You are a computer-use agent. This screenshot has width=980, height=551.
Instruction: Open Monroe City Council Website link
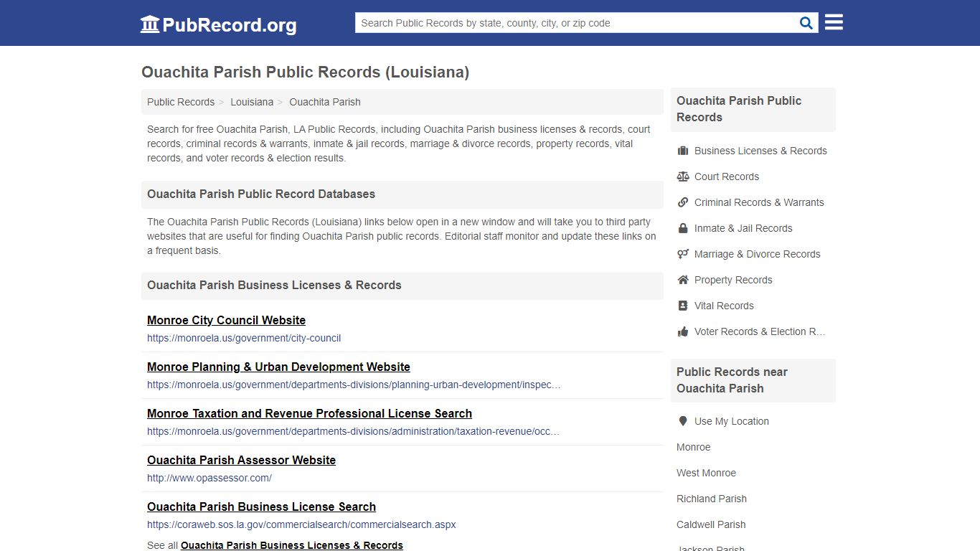pos(226,320)
